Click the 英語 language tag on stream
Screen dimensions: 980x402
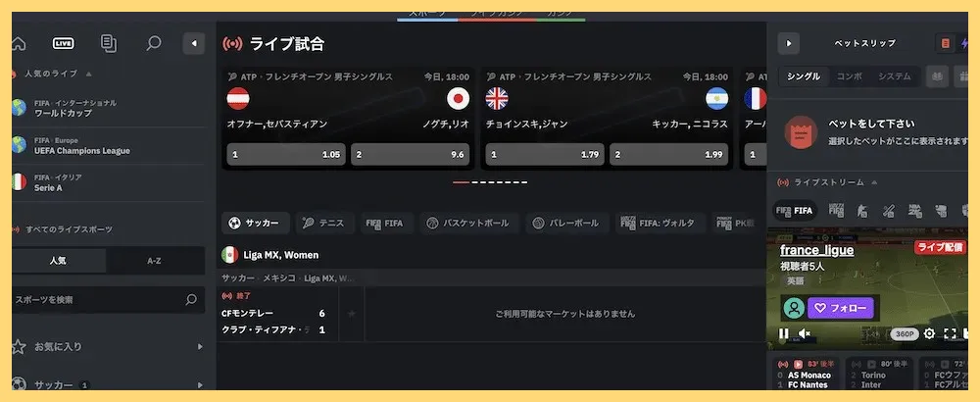click(x=796, y=281)
